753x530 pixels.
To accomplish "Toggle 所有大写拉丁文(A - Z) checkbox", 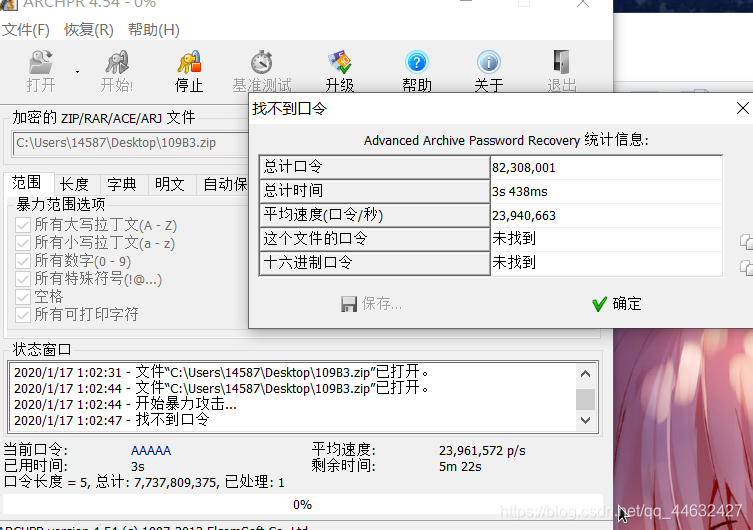I will click(23, 225).
